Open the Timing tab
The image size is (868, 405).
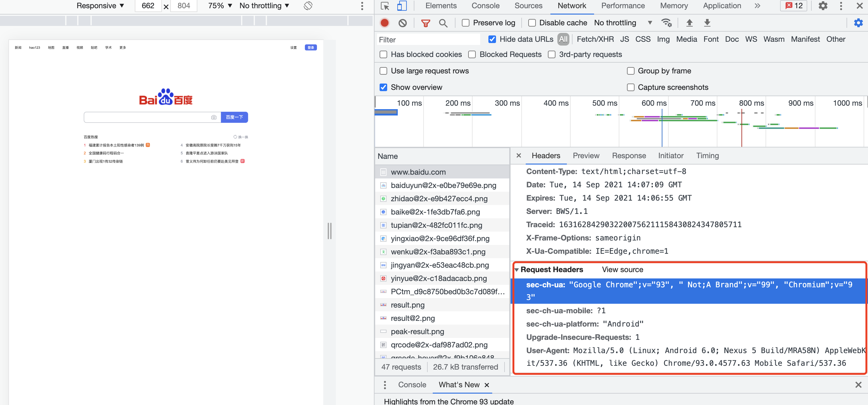[x=707, y=156]
